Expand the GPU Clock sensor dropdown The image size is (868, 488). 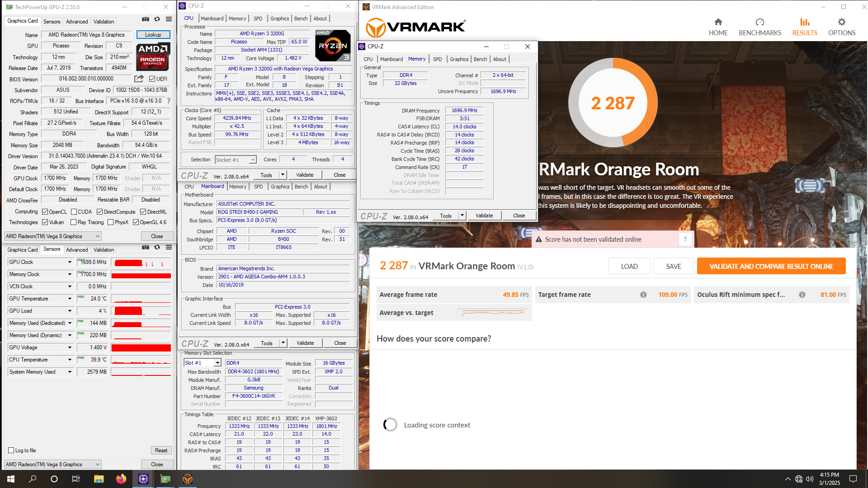coord(70,262)
